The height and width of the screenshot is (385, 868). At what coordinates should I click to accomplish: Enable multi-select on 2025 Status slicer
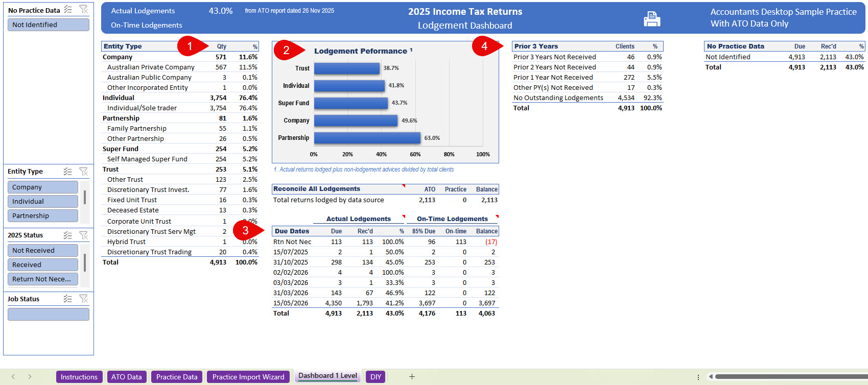point(68,235)
